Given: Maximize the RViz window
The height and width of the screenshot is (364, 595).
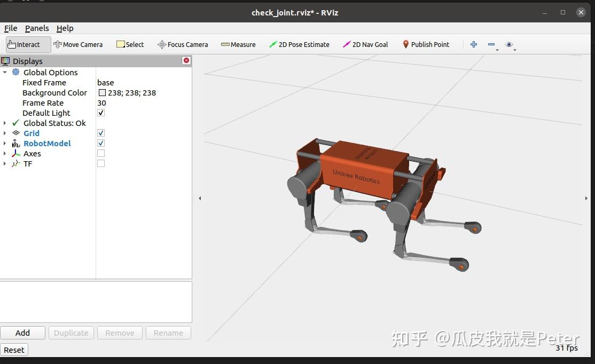Looking at the screenshot, I should 563,12.
